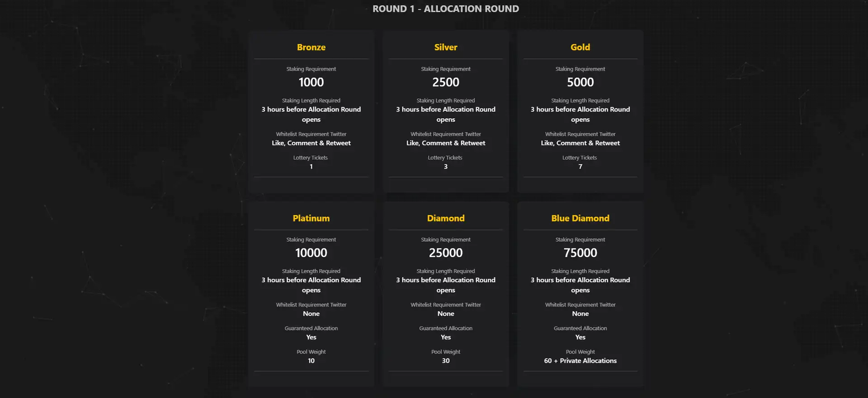Open the Platinum tier card heading
Screen dimensions: 868x398
[311, 218]
